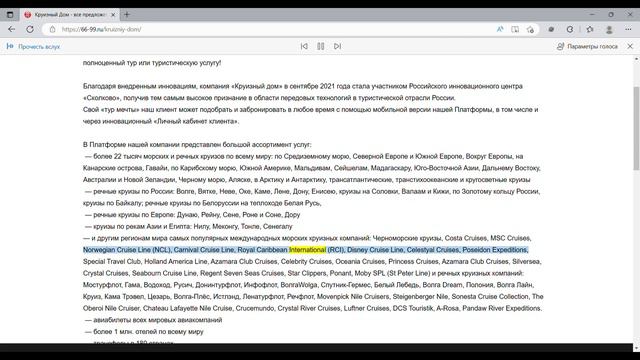Viewport: 640px width, 360px height.
Task: Click the line В Платформе нашей компании
Action: 197,145
